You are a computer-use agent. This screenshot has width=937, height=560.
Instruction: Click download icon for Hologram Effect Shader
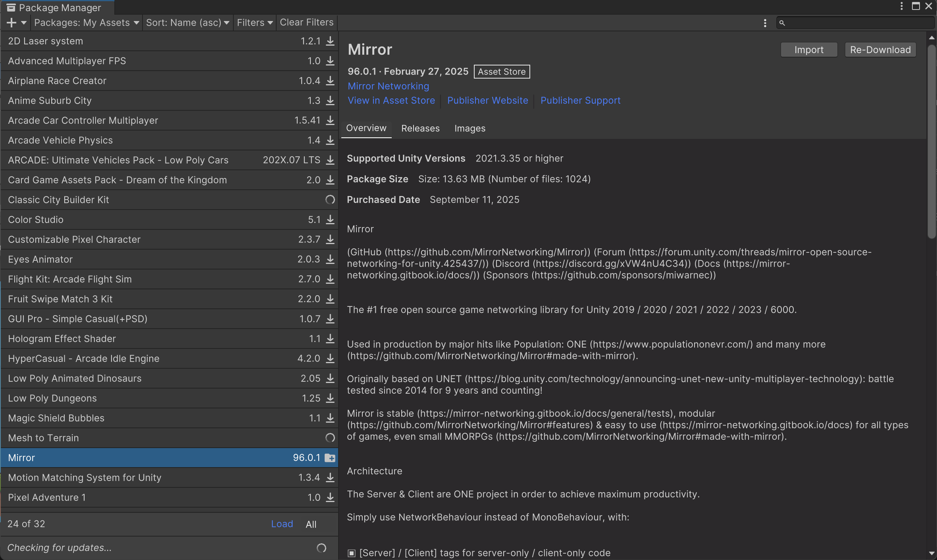coord(330,339)
